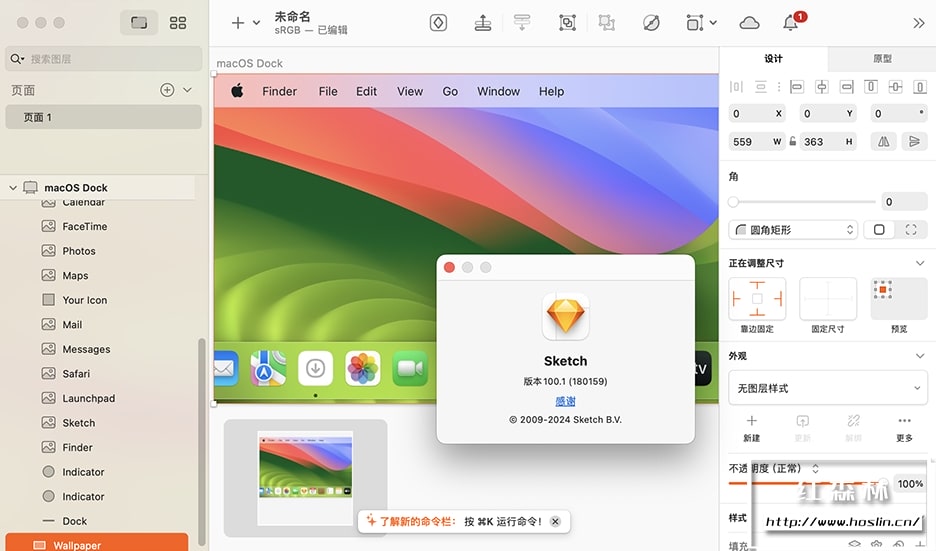936x551 pixels.
Task: Open the Insert menu dropdown arrow
Action: pyautogui.click(x=257, y=23)
